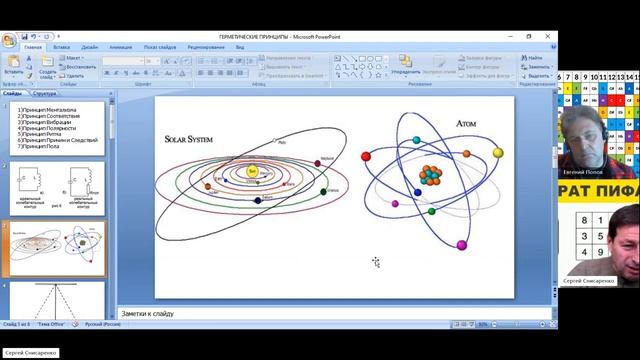
Task: Select the Структура outline tab
Action: click(x=44, y=93)
